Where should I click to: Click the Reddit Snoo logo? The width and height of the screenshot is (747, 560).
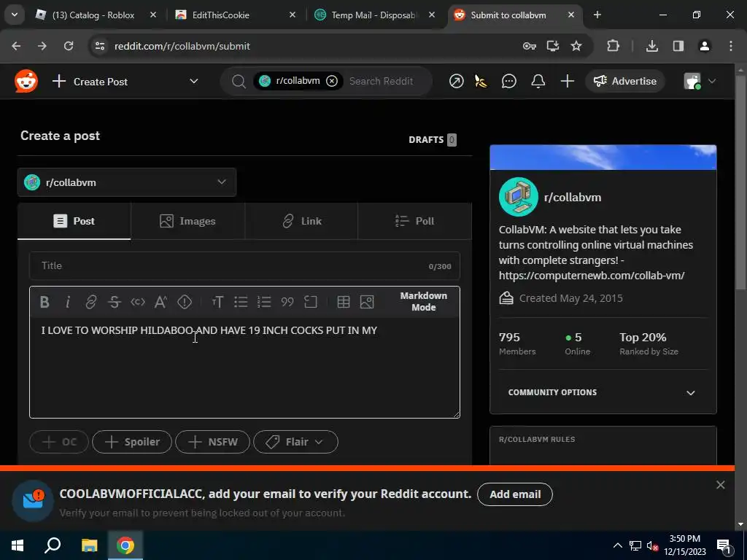[x=26, y=81]
